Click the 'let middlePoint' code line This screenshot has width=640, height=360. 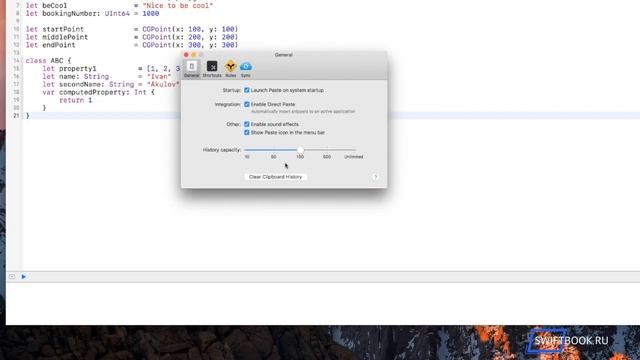point(131,37)
